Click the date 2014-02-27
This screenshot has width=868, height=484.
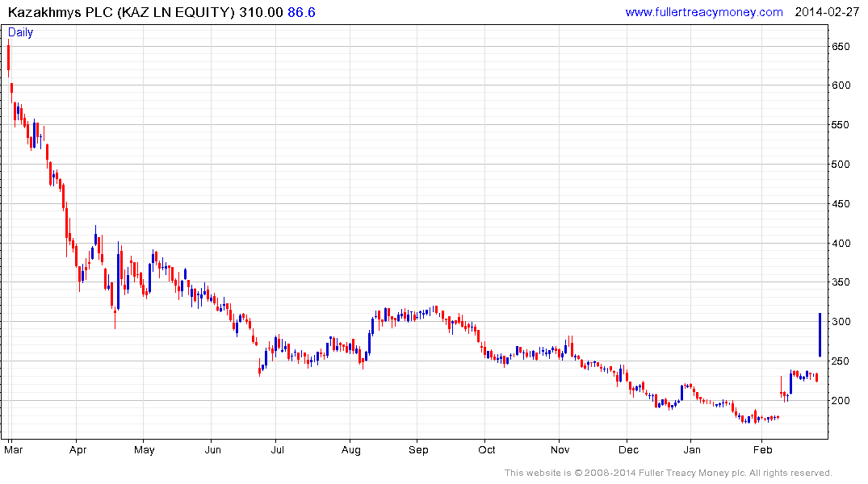click(x=827, y=12)
